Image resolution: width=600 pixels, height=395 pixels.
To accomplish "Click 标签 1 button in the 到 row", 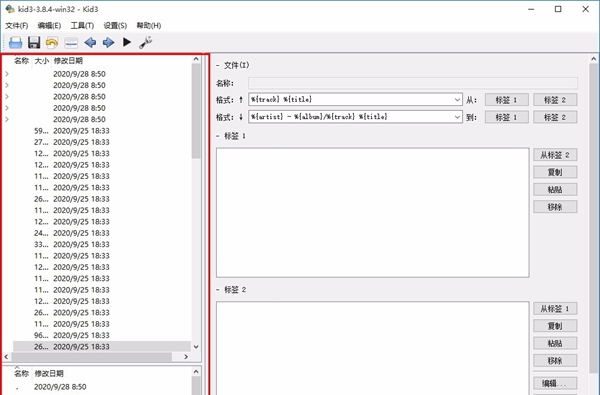I will (507, 117).
